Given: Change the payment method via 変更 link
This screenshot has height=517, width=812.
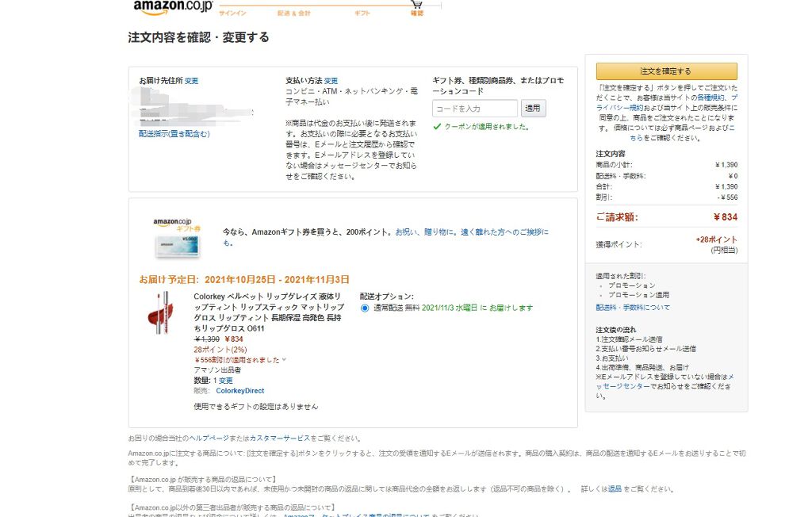Looking at the screenshot, I should point(330,79).
